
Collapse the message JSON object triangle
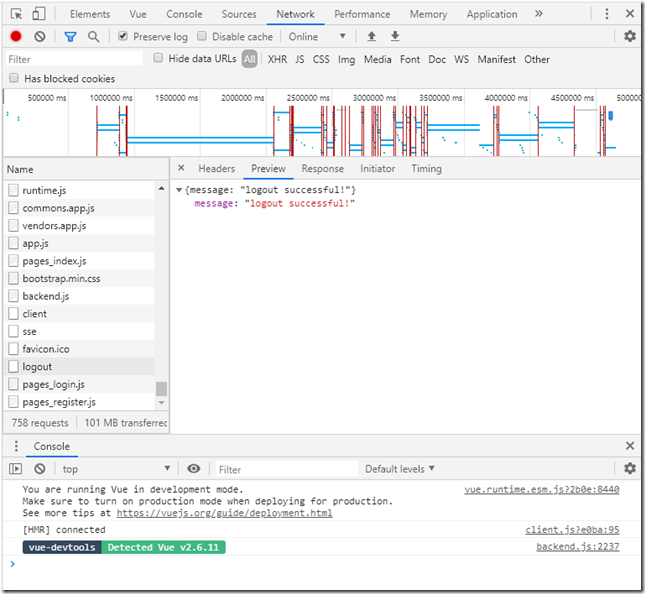[x=179, y=190]
